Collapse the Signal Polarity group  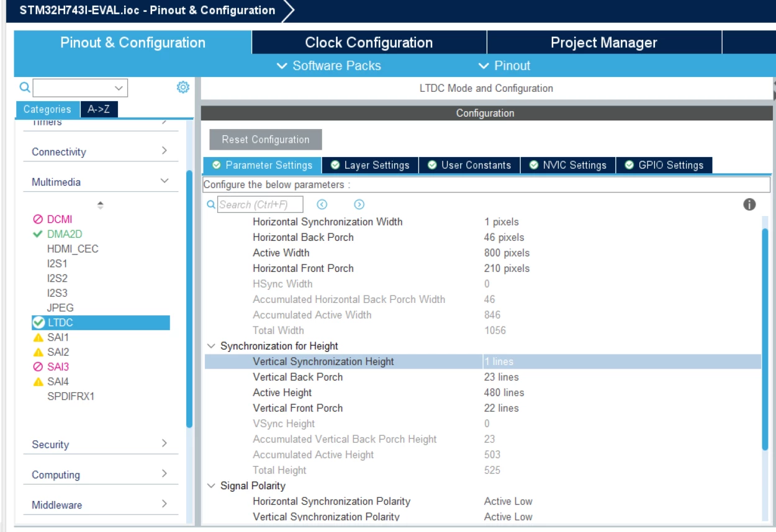point(211,485)
